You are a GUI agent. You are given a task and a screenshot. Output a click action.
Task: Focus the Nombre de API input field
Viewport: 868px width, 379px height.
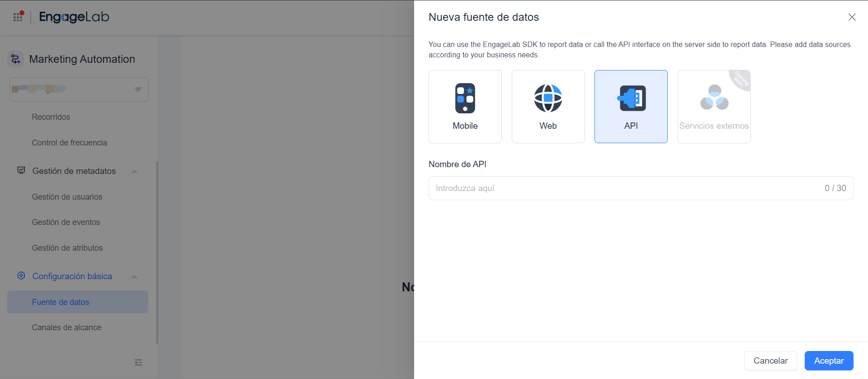tap(641, 188)
